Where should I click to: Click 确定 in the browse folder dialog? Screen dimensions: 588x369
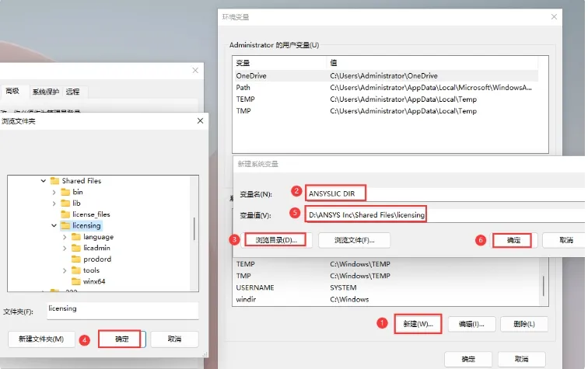click(122, 339)
